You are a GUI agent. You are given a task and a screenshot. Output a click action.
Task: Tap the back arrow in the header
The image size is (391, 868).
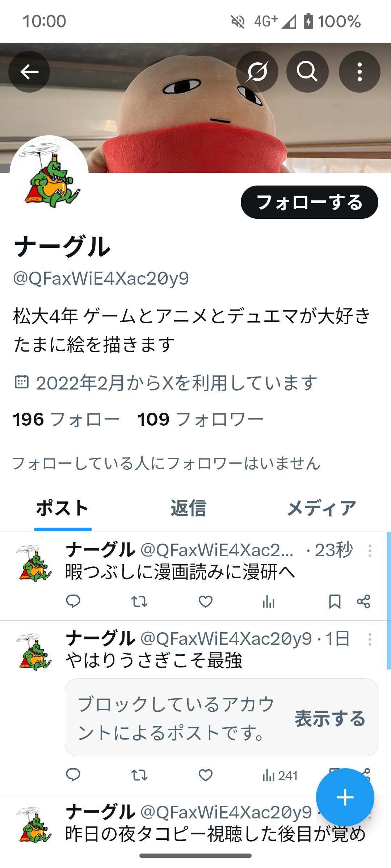(x=29, y=72)
